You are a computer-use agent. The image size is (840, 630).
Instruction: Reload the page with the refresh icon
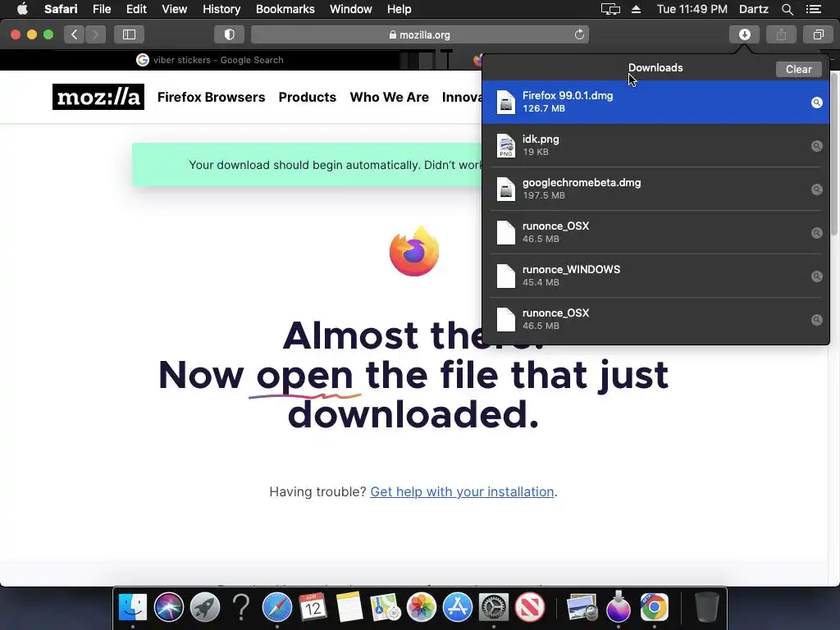pyautogui.click(x=579, y=34)
